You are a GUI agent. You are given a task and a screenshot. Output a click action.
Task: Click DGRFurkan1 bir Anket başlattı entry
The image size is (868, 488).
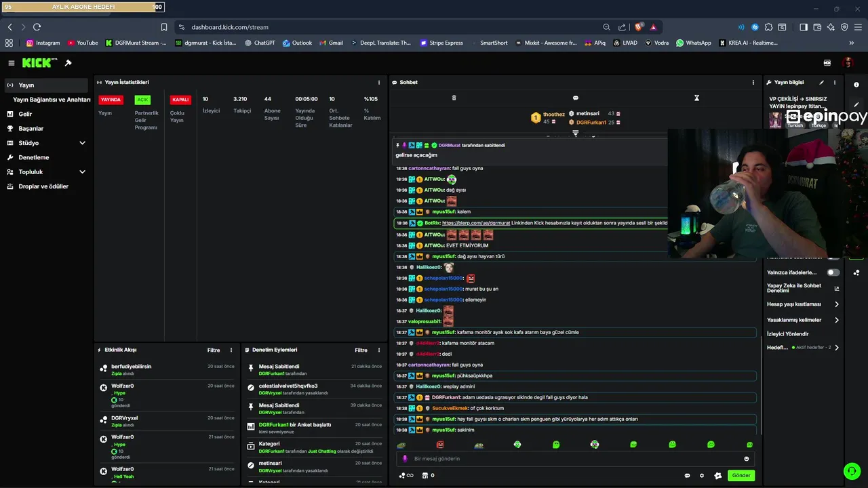tap(295, 425)
